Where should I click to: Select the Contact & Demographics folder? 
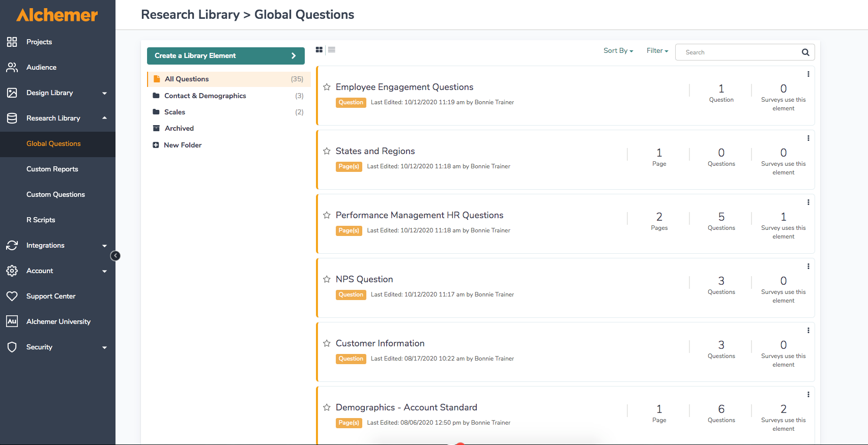[205, 96]
